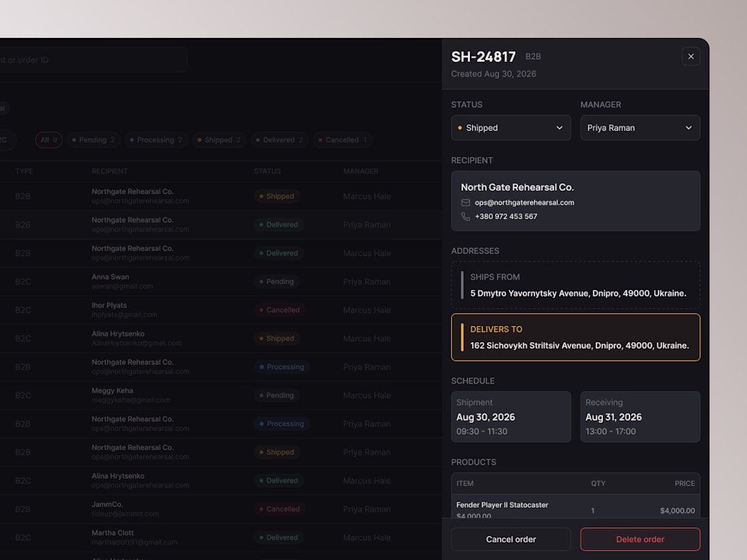Click the Delivered badge in Martha Clott row
This screenshot has height=560, width=747.
click(278, 538)
